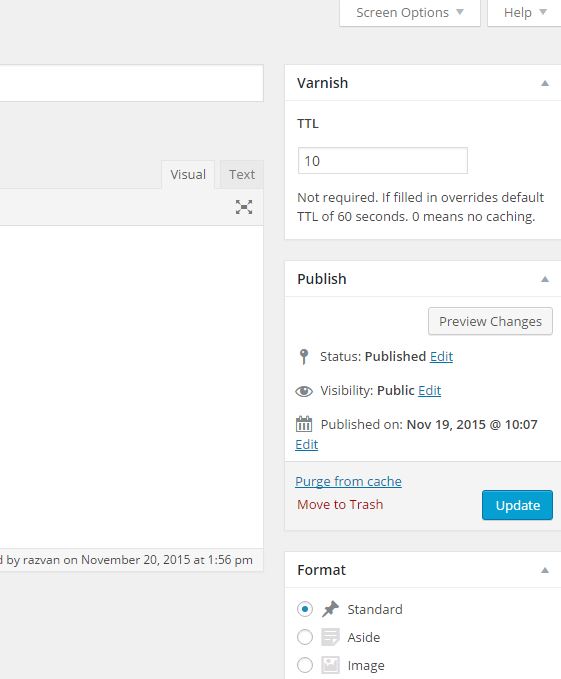Switch to the Visual editor tab
This screenshot has height=679, width=561.
pyautogui.click(x=188, y=175)
